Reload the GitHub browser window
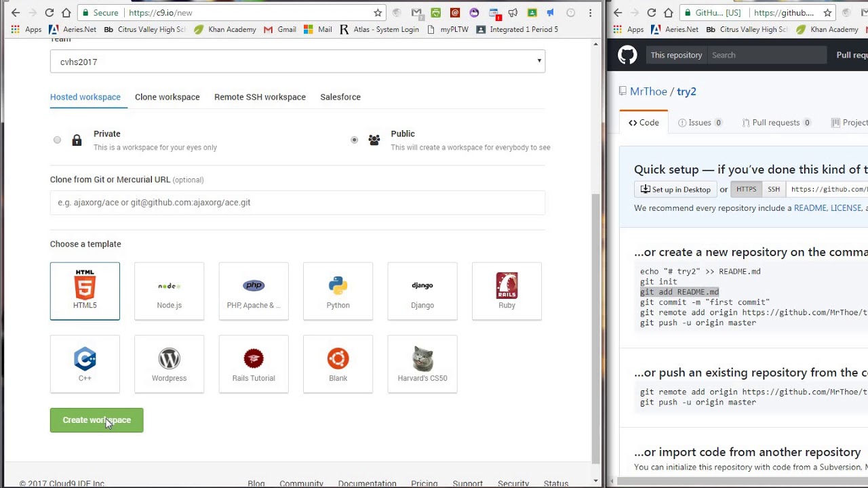The width and height of the screenshot is (868, 488). (x=651, y=12)
